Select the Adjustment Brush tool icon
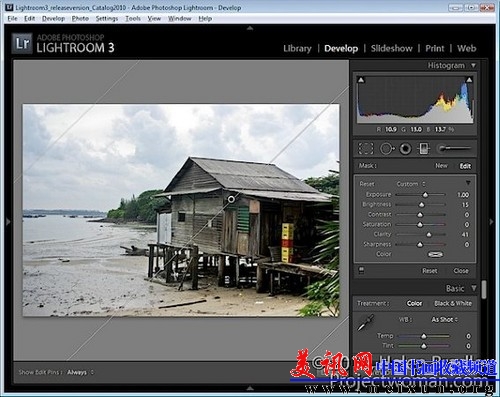Viewport: 500px width, 397px height. click(455, 148)
